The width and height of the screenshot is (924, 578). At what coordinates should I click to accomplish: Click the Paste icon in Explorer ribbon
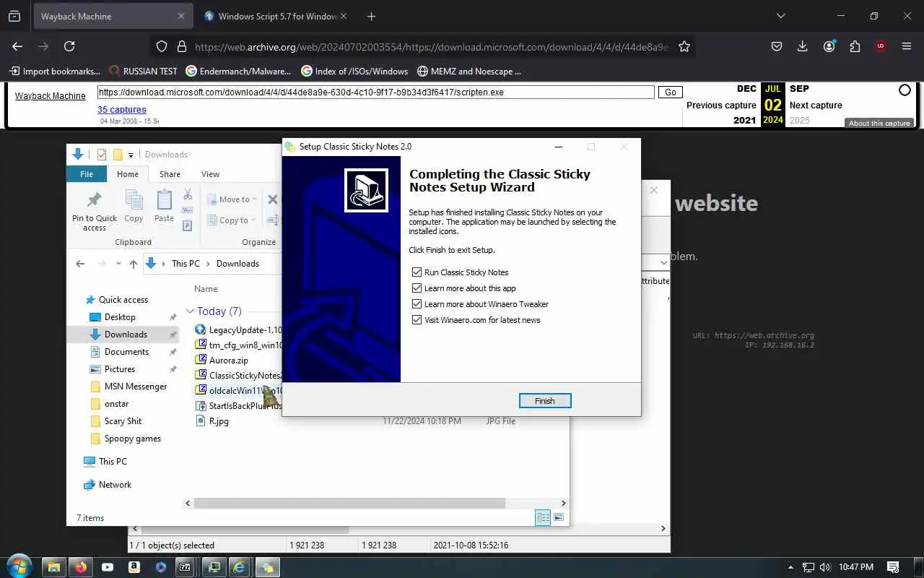[164, 206]
